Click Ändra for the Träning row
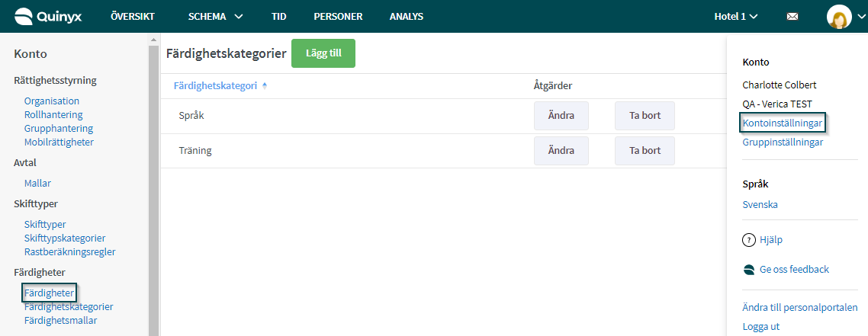The height and width of the screenshot is (336, 868). click(x=561, y=150)
